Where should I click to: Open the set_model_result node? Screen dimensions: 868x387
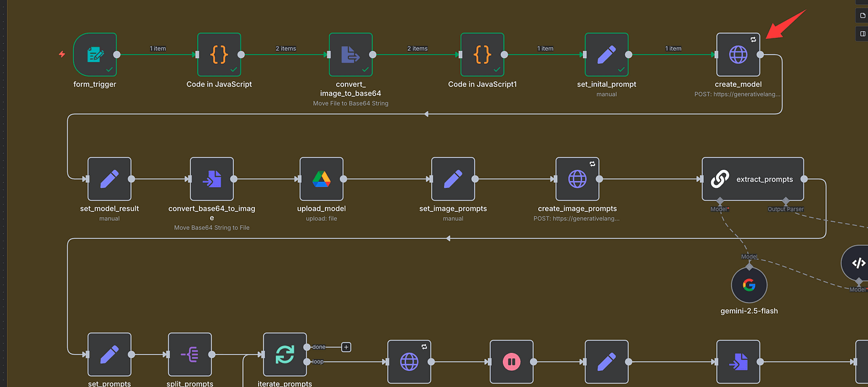point(109,179)
